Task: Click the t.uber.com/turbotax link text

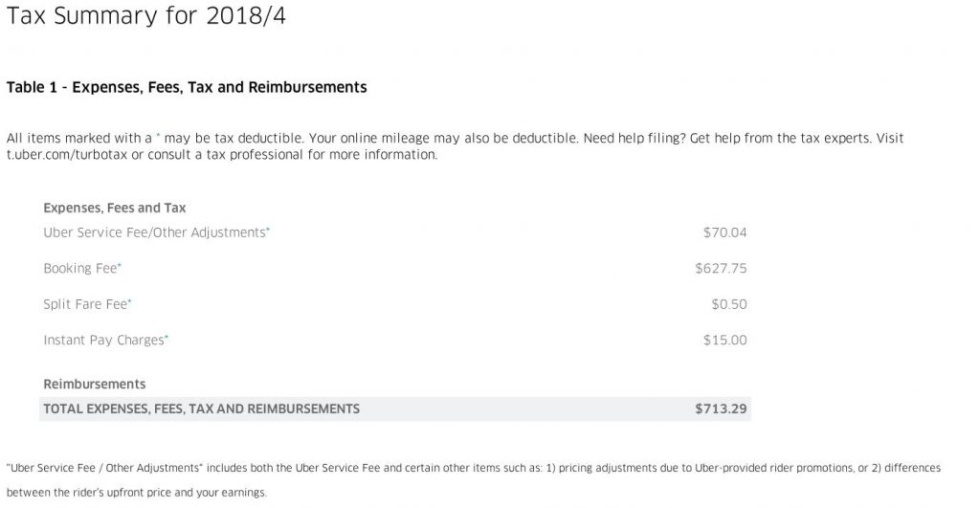Action: click(67, 155)
